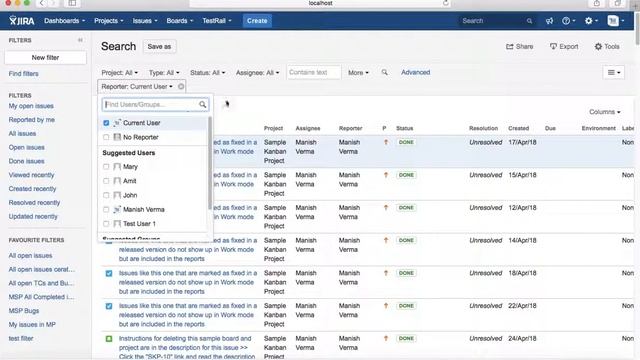Click the DONE status of 15/Apr/18 issue
This screenshot has width=640, height=360.
(406, 175)
